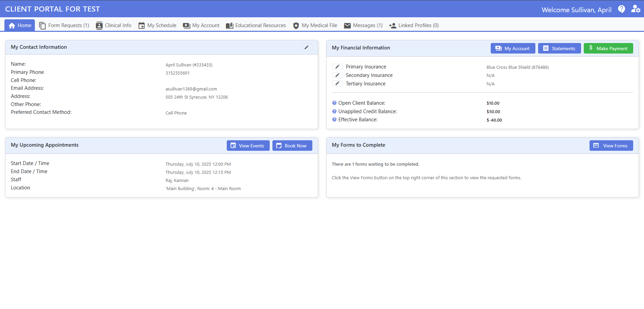
Task: Edit Tertiary Insurance using its pencil icon
Action: pos(337,83)
